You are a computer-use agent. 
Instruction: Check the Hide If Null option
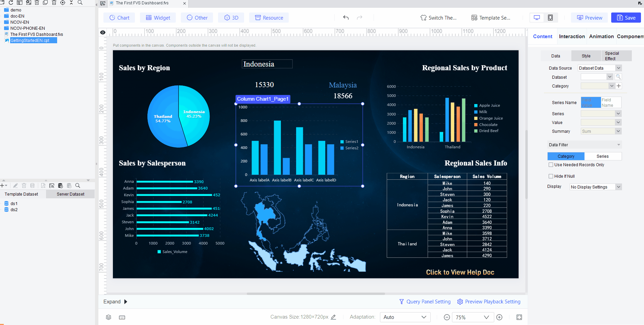(x=551, y=176)
